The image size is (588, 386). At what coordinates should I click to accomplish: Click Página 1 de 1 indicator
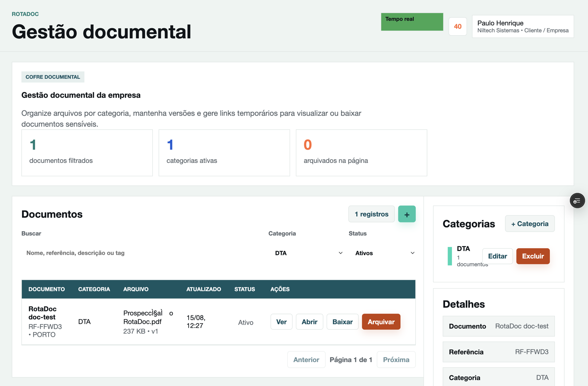[x=351, y=360]
